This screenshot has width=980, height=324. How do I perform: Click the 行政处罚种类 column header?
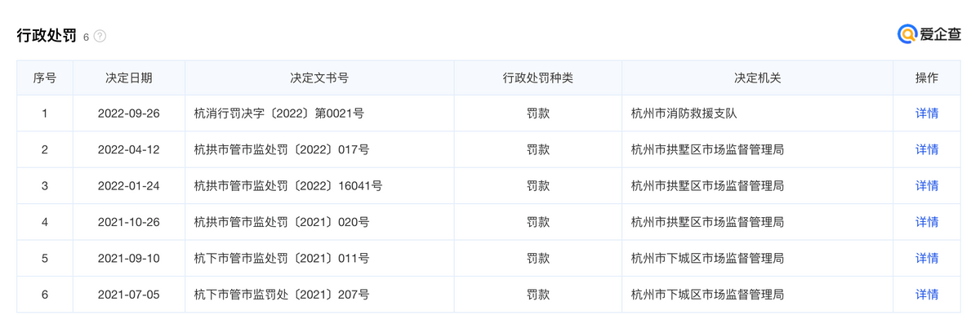537,78
